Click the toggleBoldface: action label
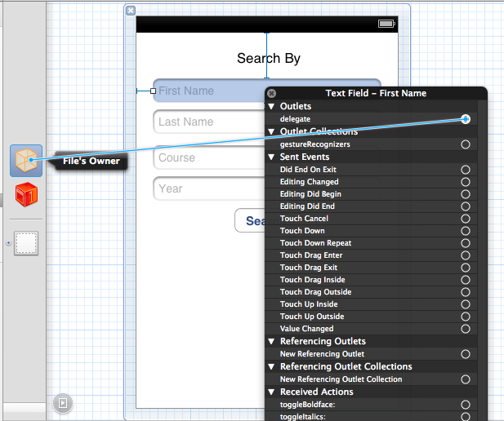The height and width of the screenshot is (421, 504). 308,405
